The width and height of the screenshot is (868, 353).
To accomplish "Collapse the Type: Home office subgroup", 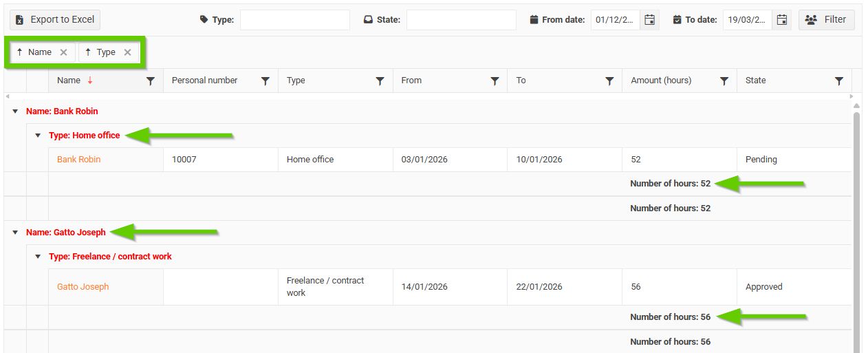I will [x=38, y=136].
